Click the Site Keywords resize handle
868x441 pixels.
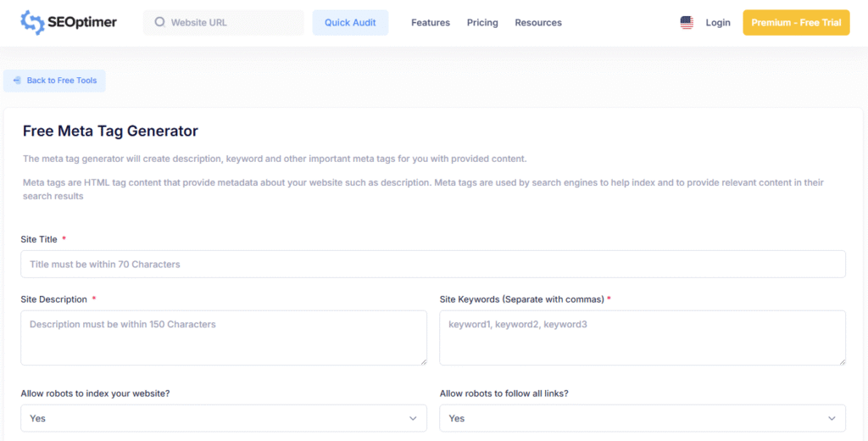click(842, 362)
